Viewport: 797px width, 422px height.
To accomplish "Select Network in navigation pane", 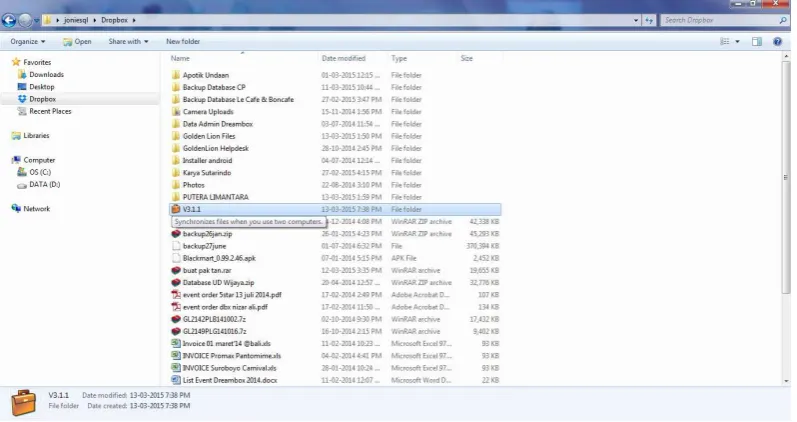I will coord(37,209).
